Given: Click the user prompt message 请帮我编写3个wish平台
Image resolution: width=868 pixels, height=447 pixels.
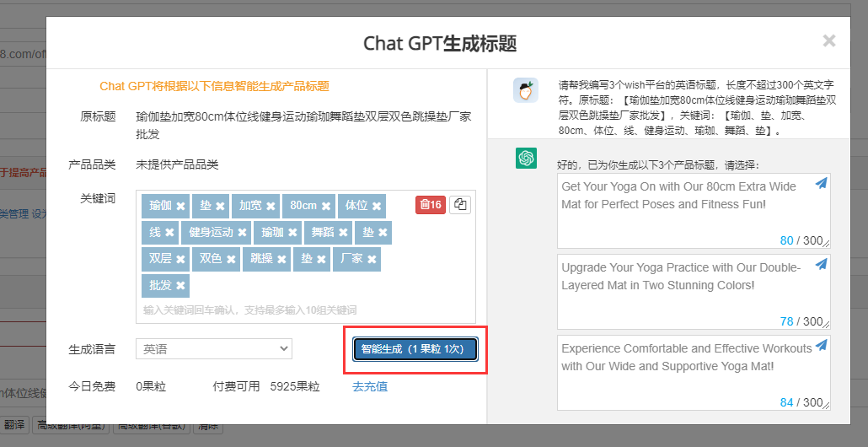Looking at the screenshot, I should [x=697, y=108].
